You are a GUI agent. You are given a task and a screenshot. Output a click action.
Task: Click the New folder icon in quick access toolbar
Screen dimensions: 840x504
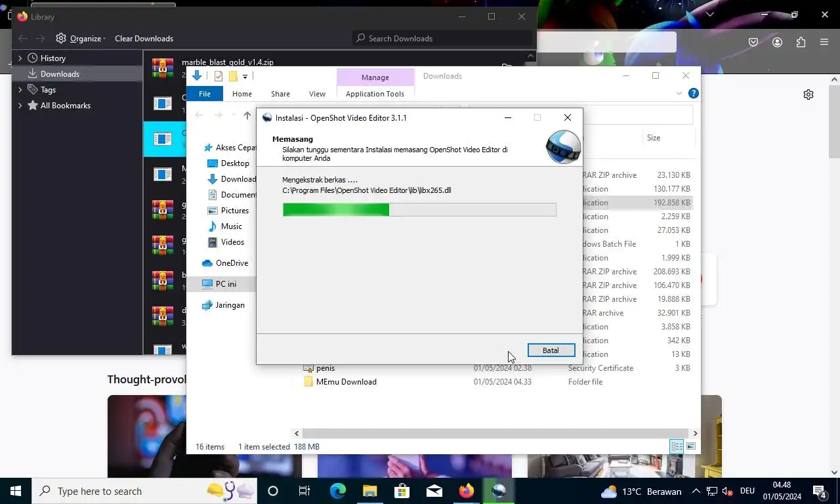pos(233,76)
